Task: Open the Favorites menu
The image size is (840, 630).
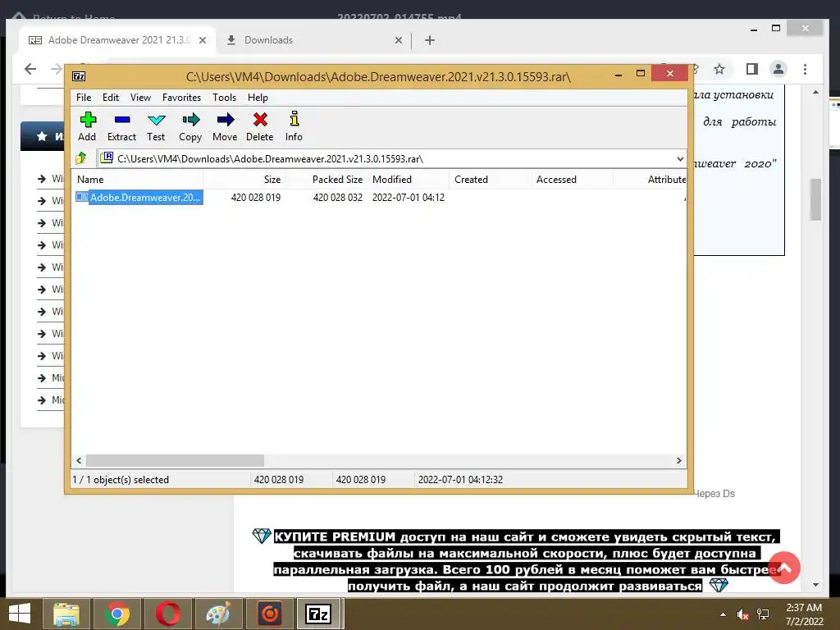Action: point(181,98)
